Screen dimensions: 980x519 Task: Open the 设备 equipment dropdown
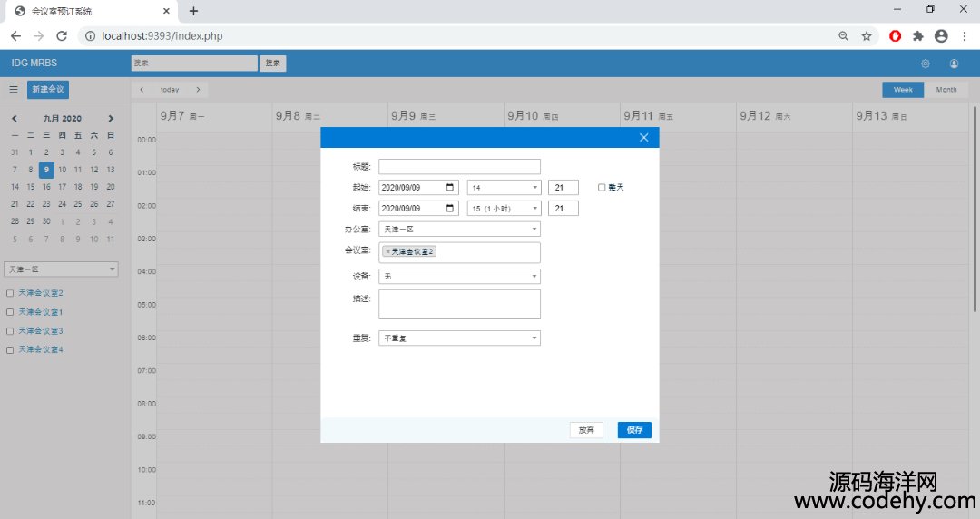click(459, 276)
